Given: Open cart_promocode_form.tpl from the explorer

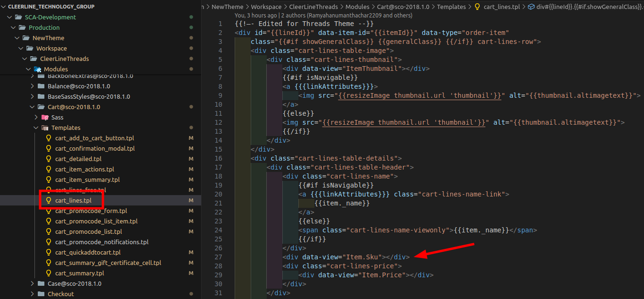Looking at the screenshot, I should point(91,211).
